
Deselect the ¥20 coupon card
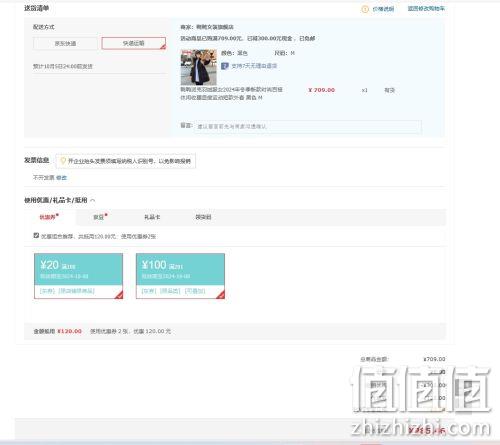click(78, 276)
